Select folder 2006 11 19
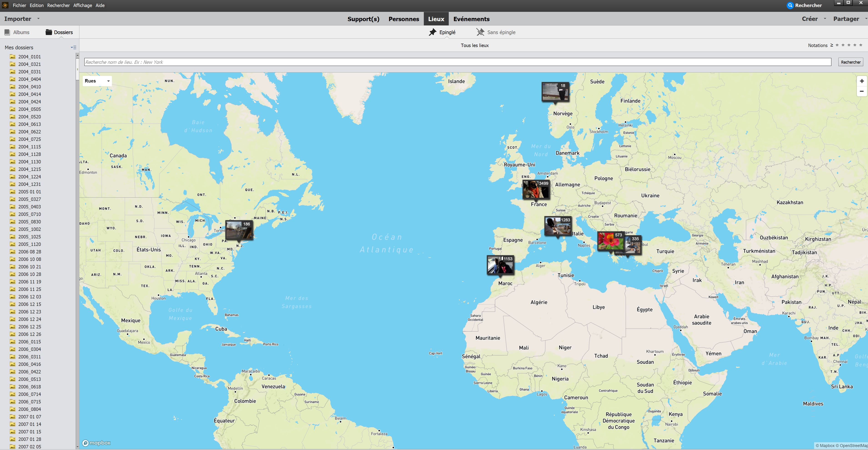868x450 pixels. (x=29, y=282)
